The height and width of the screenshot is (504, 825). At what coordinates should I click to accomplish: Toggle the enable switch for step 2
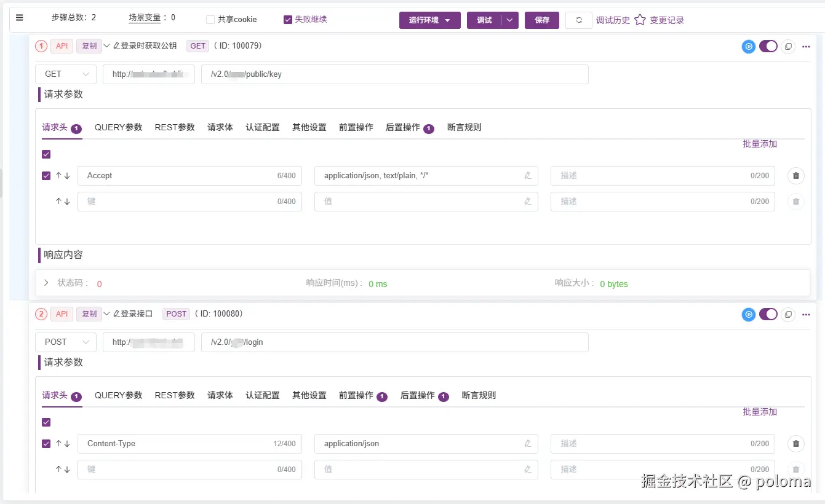[x=768, y=314]
